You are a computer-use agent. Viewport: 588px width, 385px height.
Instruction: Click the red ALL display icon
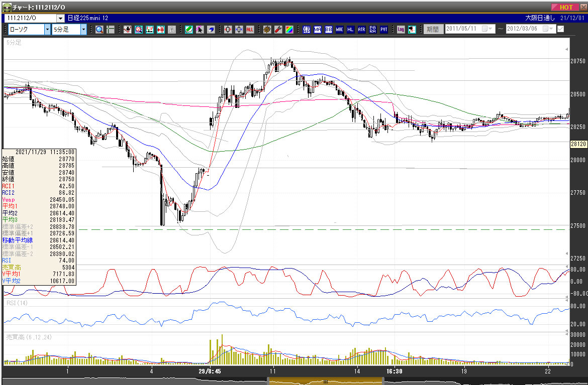250,30
